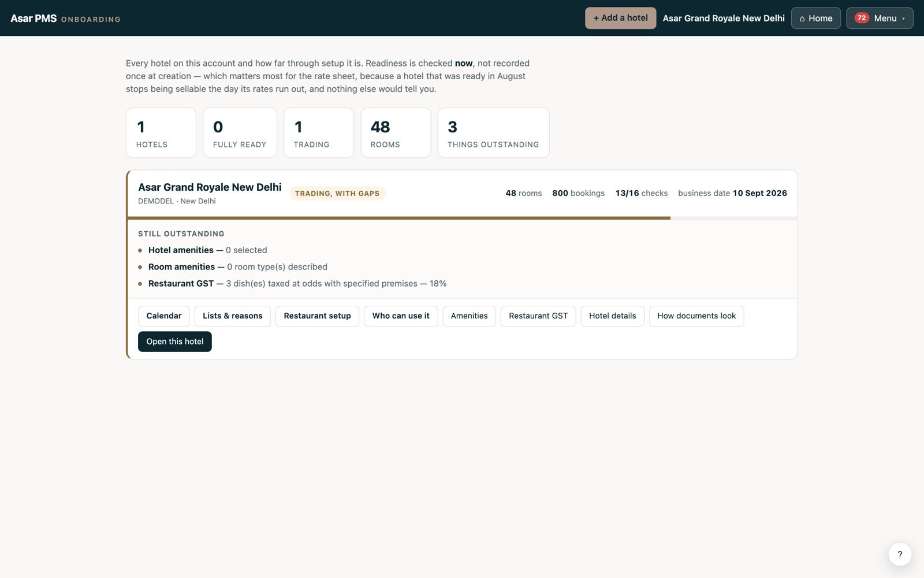Click the Add a hotel button

pos(620,18)
